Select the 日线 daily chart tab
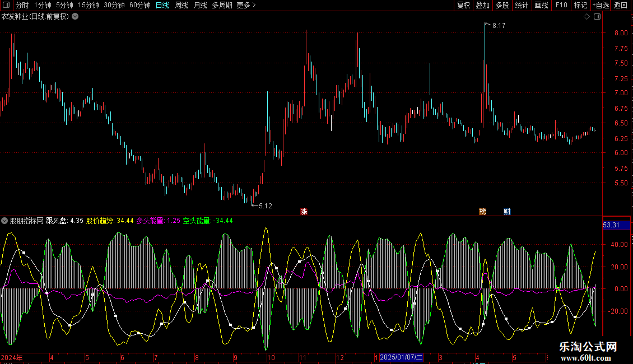633x364 pixels. 162,5
